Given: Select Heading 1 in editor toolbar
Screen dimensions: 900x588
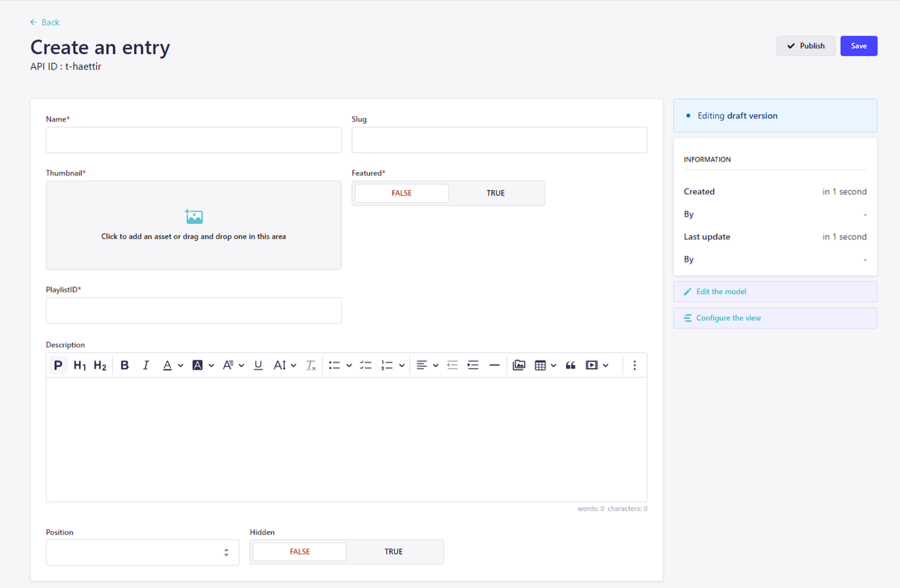Looking at the screenshot, I should coord(80,365).
